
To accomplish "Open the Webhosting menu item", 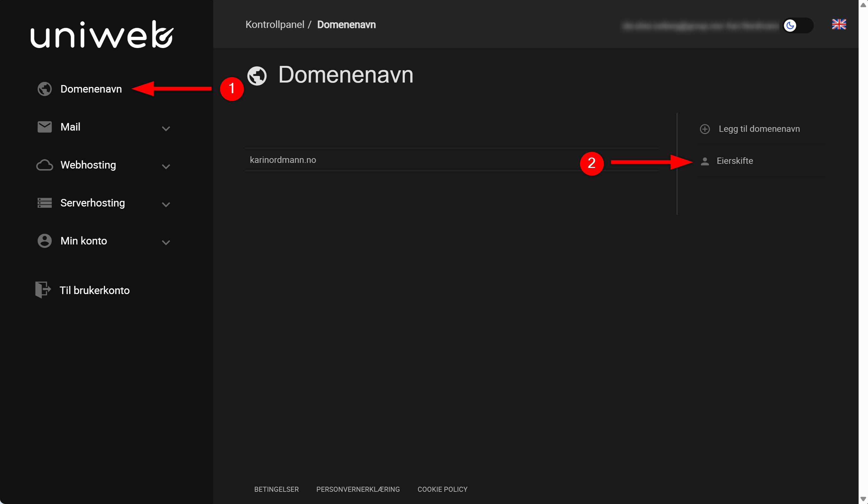I will [88, 165].
